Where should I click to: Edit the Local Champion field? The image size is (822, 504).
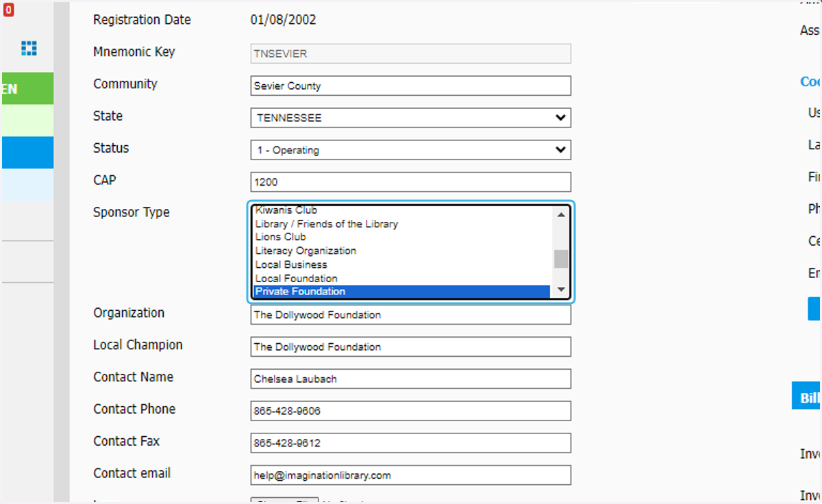(410, 346)
